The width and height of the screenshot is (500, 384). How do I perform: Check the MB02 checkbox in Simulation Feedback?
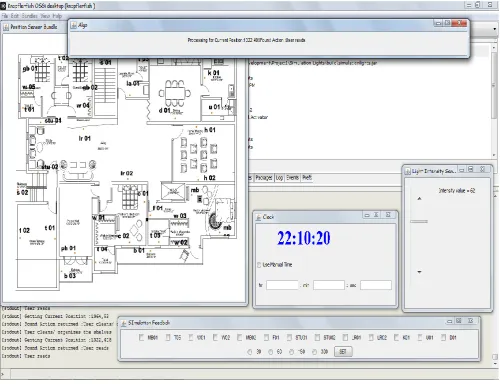[x=239, y=338]
